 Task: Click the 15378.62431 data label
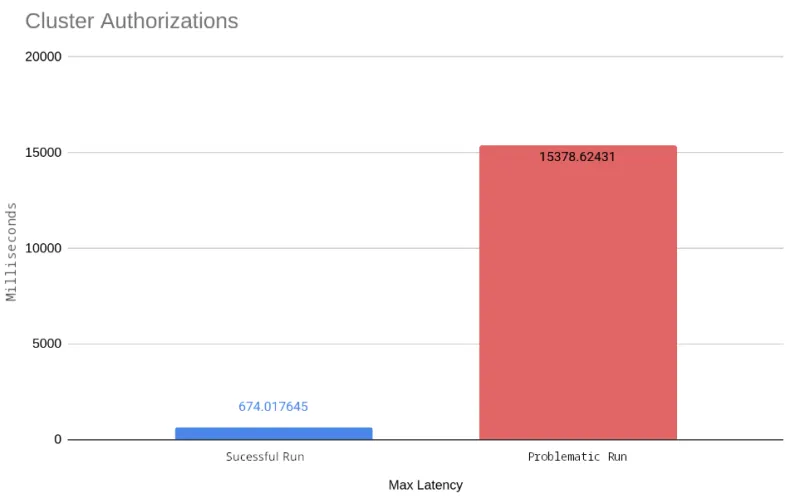(x=577, y=157)
